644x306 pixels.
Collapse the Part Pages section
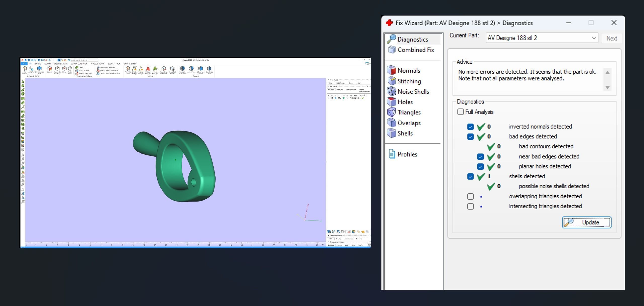[328, 86]
